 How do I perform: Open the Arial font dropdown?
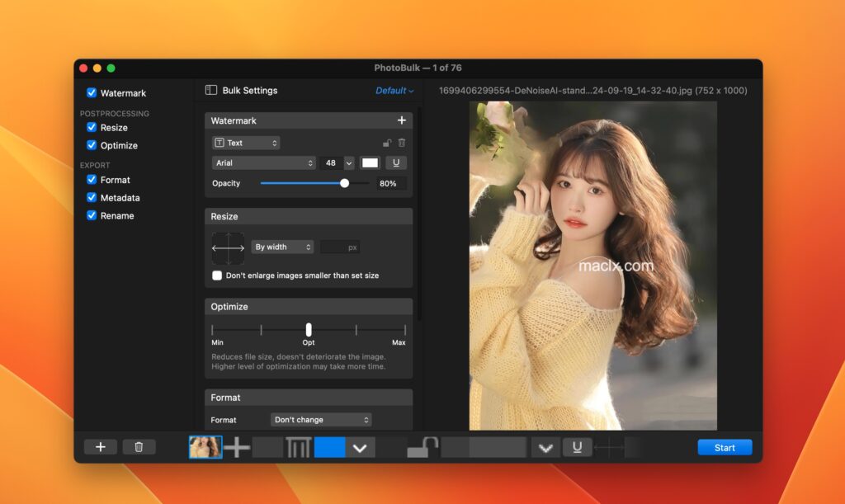pos(262,163)
